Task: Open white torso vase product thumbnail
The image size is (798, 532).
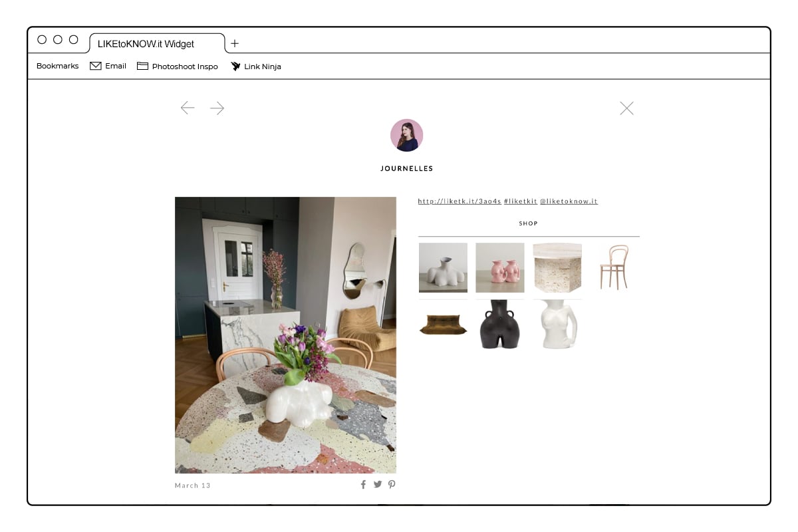Action: pos(443,267)
